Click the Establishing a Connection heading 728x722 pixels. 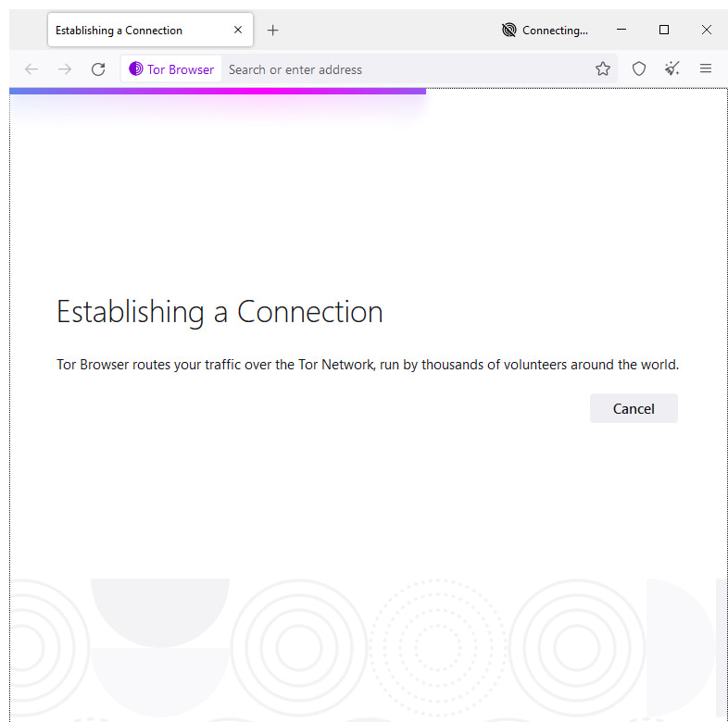(x=220, y=312)
